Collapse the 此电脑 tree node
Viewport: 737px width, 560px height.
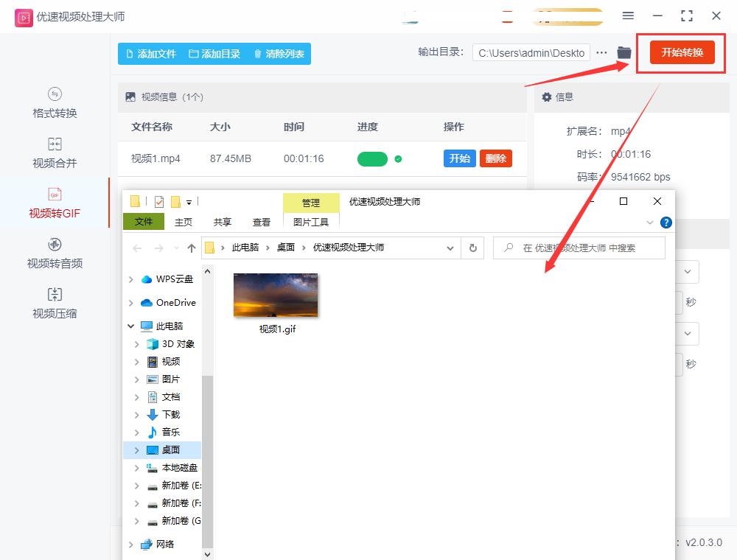131,326
